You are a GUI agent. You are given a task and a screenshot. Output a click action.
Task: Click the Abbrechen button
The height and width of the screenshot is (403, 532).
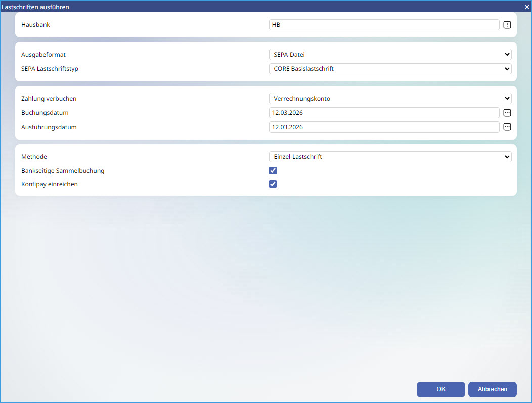click(492, 389)
